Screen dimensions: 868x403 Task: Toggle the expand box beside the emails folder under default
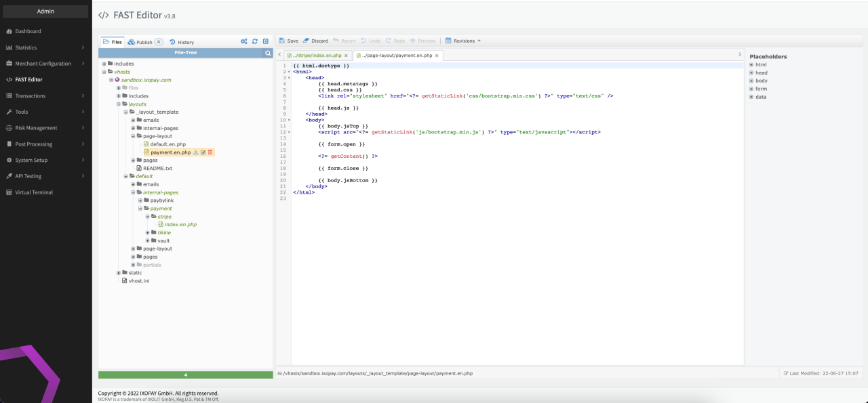pos(133,184)
